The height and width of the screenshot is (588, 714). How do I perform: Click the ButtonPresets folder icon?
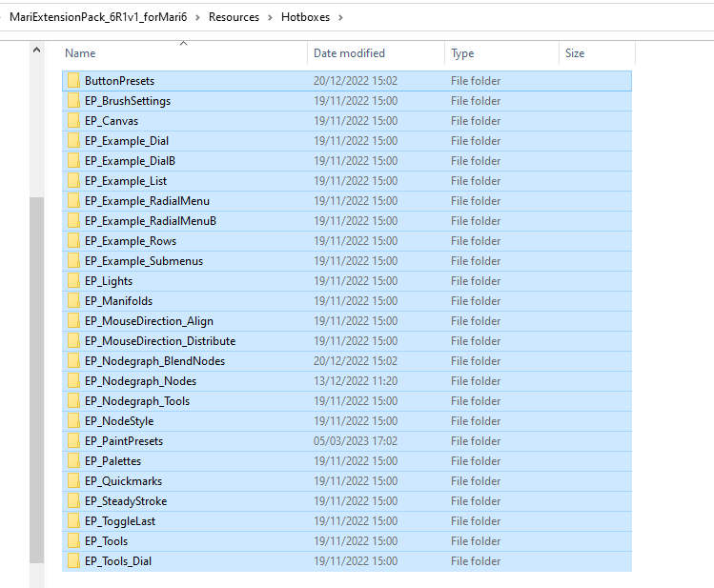(x=73, y=81)
